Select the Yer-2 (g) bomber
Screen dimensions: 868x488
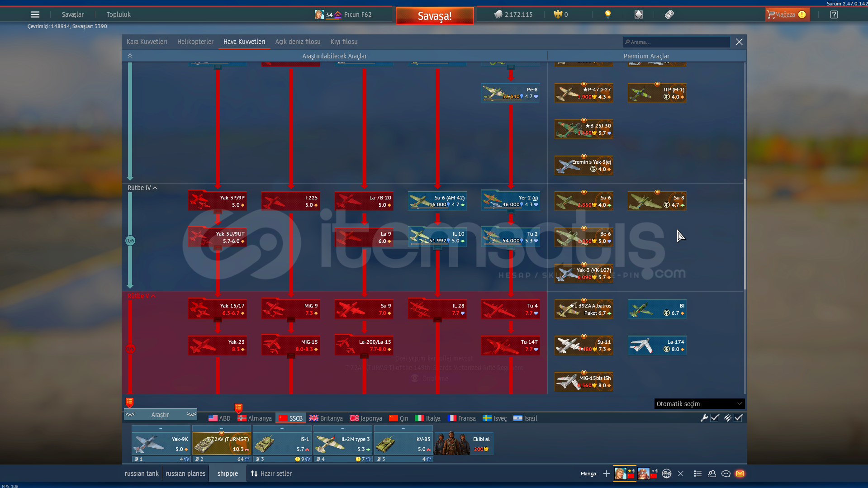511,201
